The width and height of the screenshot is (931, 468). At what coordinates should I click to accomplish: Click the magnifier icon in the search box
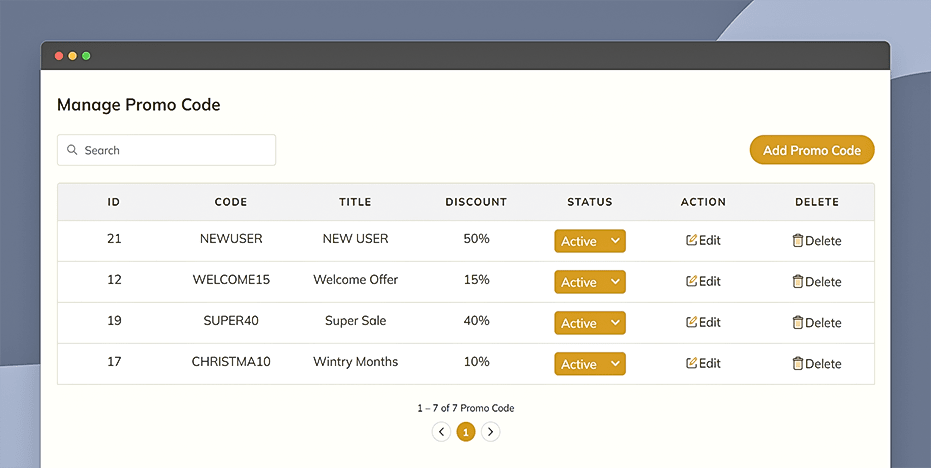point(72,150)
